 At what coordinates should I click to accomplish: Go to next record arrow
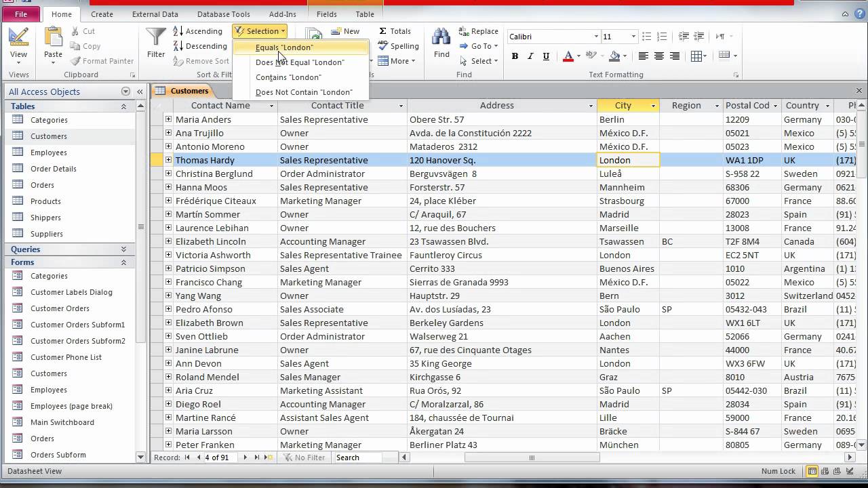click(x=245, y=457)
